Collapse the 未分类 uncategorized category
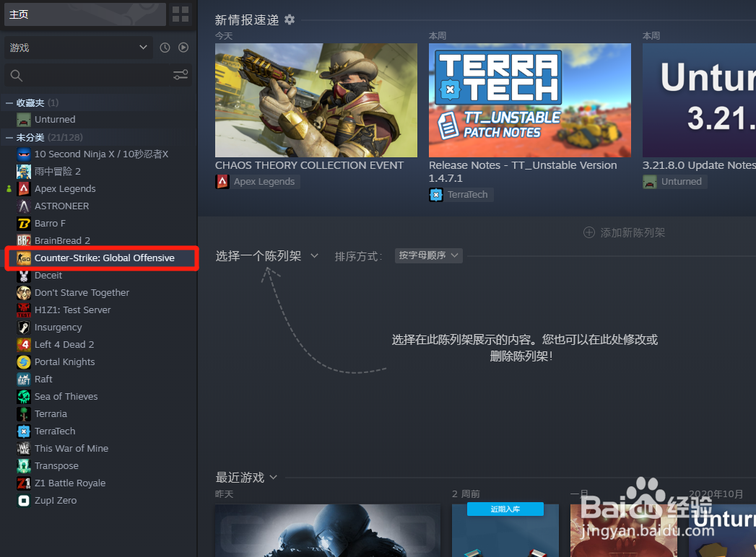 pyautogui.click(x=9, y=137)
